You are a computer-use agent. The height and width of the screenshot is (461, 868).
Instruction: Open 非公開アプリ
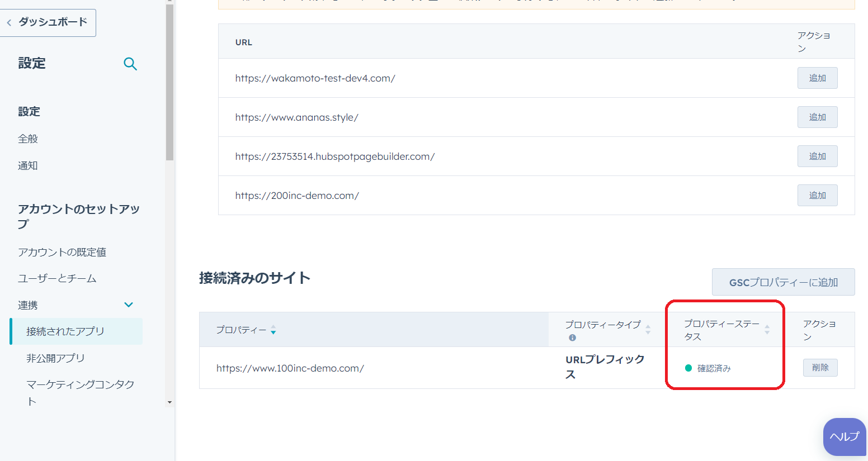(x=55, y=358)
